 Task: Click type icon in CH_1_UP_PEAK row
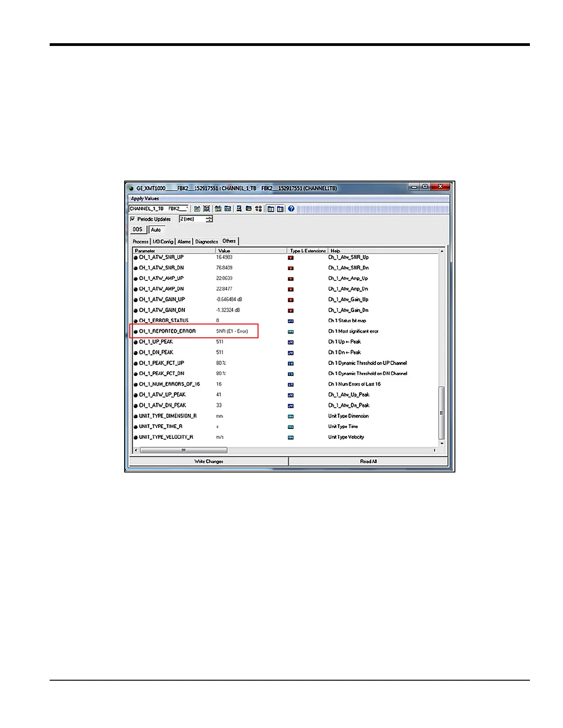291,342
